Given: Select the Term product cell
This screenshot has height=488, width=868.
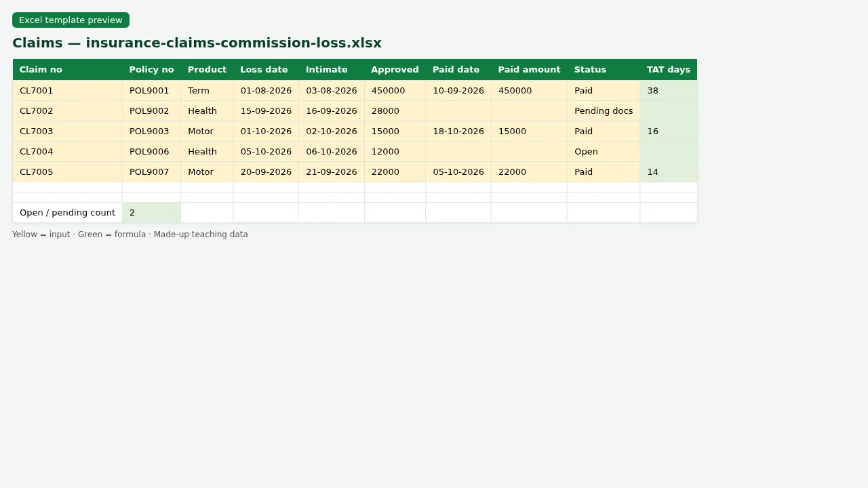Looking at the screenshot, I should 207,91.
